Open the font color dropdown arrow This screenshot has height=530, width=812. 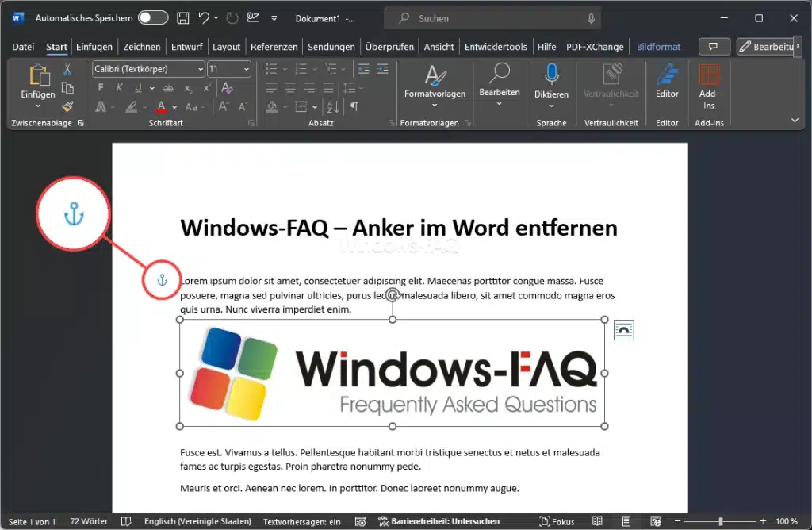point(174,107)
